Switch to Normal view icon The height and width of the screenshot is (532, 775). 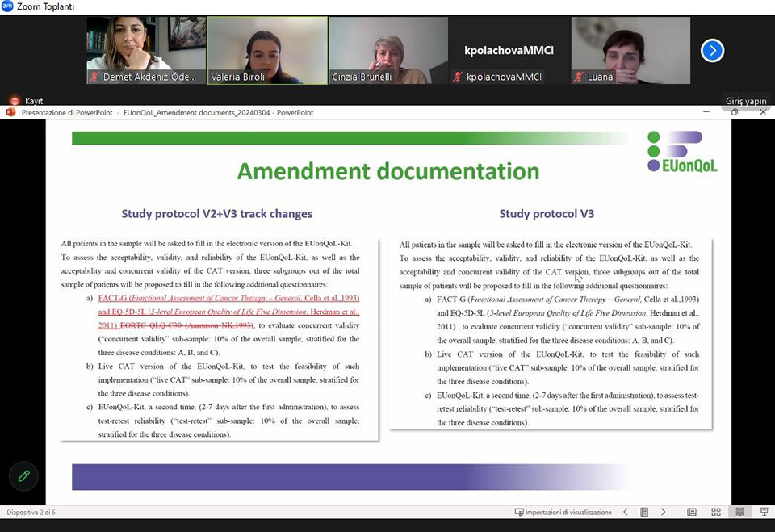click(x=692, y=512)
